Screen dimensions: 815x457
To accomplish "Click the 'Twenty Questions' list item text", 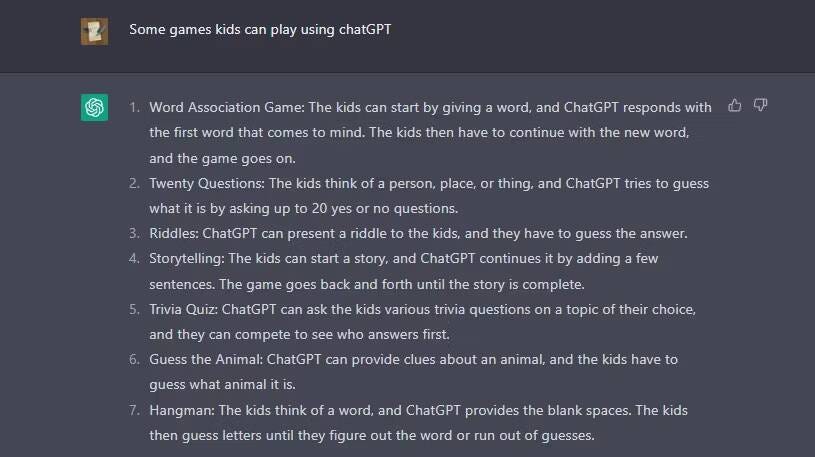I will coord(429,196).
